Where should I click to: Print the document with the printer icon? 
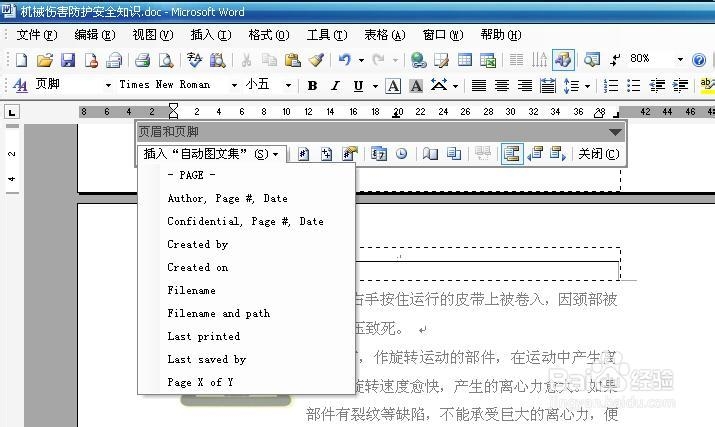tap(143, 60)
